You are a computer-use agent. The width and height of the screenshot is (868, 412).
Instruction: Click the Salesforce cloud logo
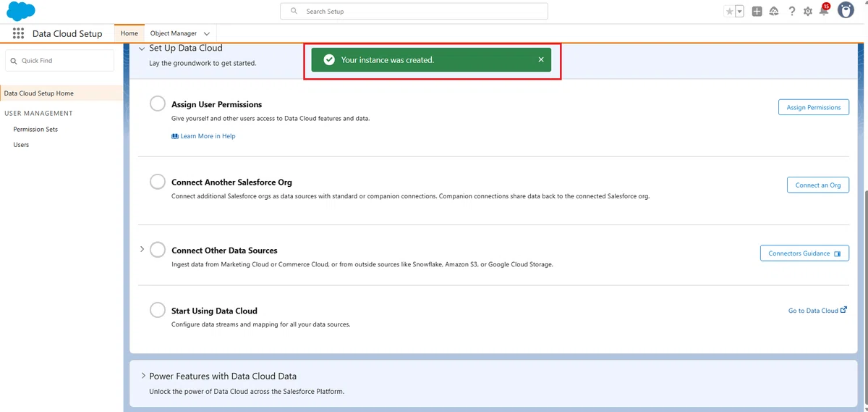[x=21, y=11]
